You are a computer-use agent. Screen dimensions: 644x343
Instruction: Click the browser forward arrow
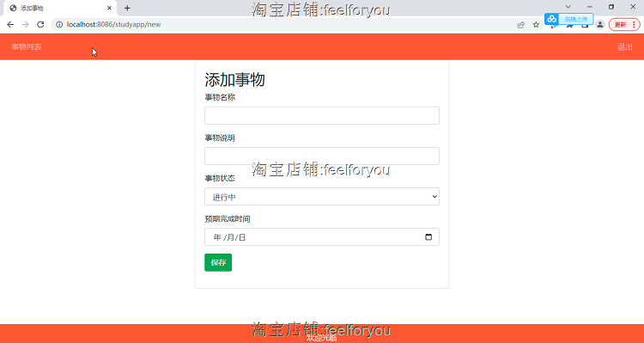tap(26, 25)
